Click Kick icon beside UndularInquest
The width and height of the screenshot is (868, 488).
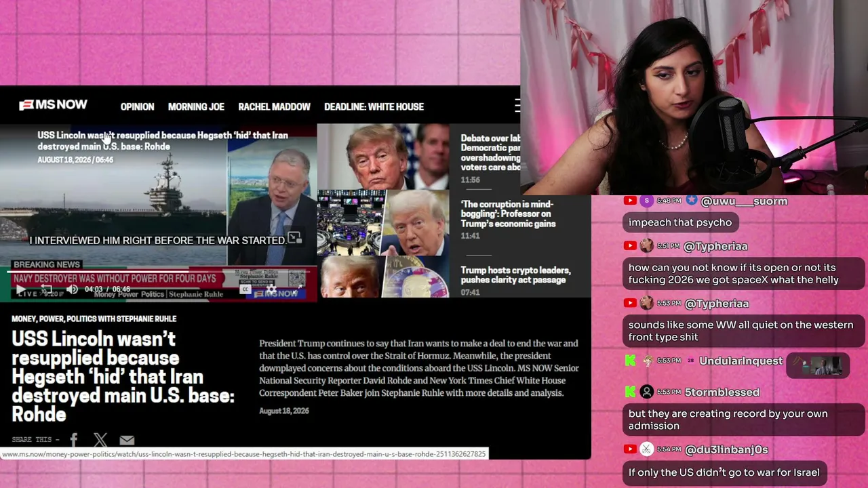(631, 361)
